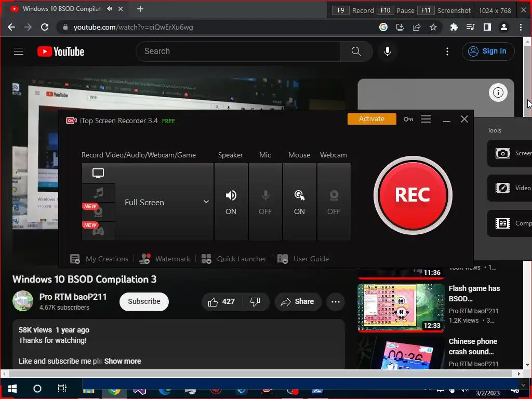Open YouTube settings three-dot menu
Viewport: 532px width, 399px height.
point(447,51)
